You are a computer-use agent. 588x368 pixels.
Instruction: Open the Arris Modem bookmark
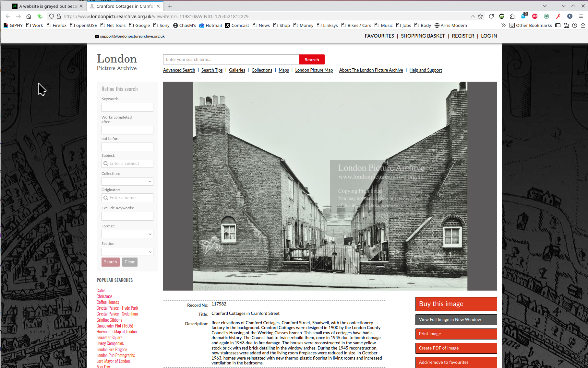pyautogui.click(x=451, y=25)
